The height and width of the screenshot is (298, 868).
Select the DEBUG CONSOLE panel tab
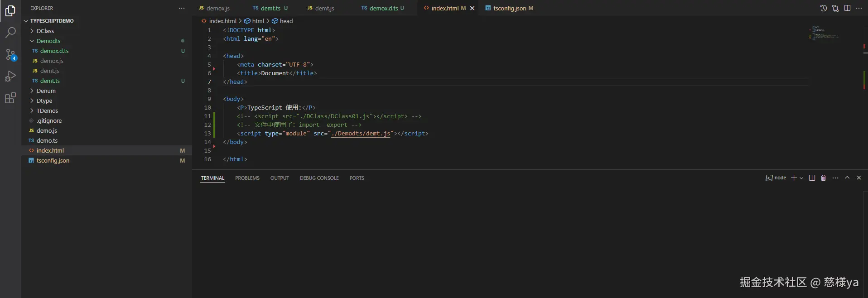click(319, 178)
